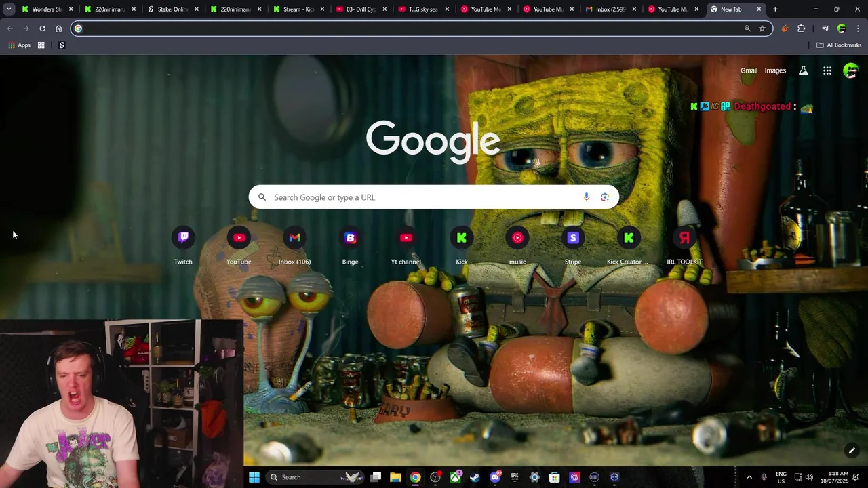Open the All Bookmarks folder

pyautogui.click(x=839, y=45)
